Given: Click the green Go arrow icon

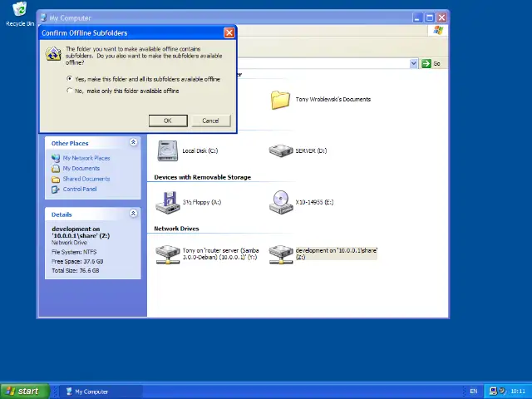Looking at the screenshot, I should 426,63.
